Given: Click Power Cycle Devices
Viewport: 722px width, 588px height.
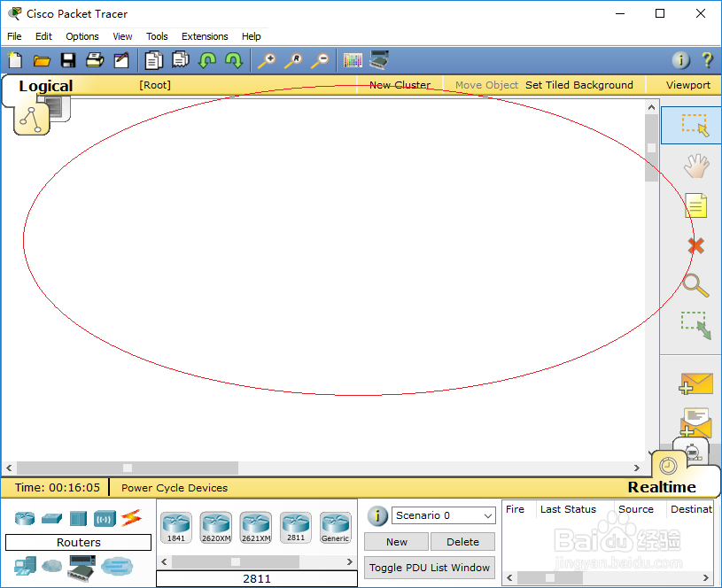Looking at the screenshot, I should 175,488.
